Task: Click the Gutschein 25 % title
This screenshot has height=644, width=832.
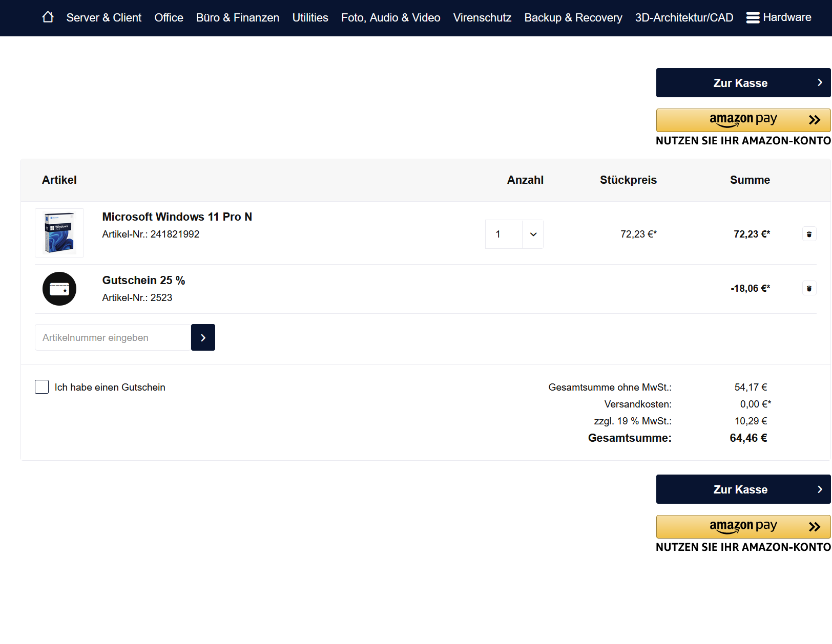Action: [x=143, y=280]
